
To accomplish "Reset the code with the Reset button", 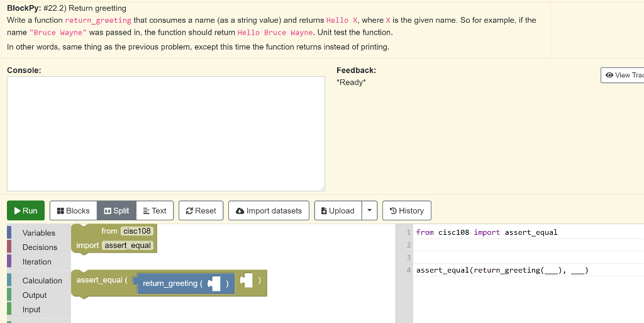I will click(201, 211).
